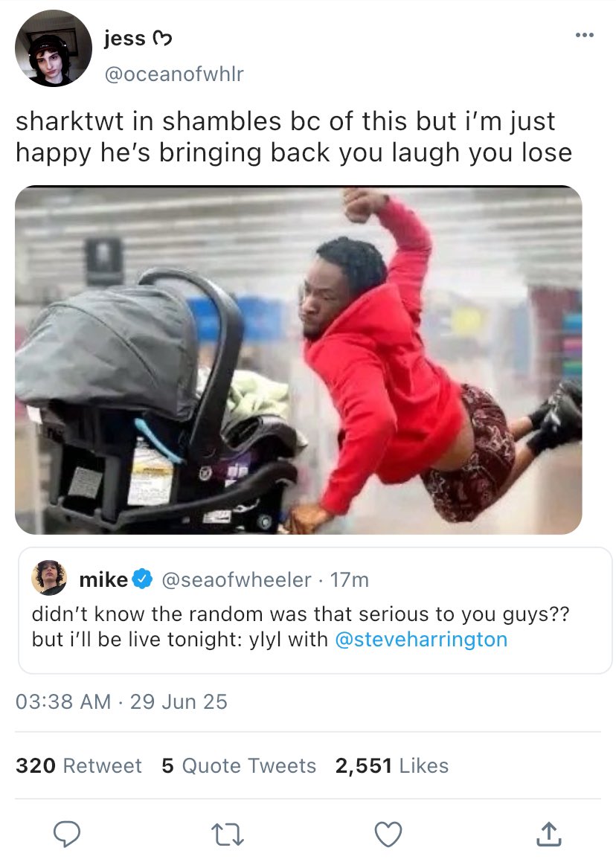Tap the share upload icon
Screen dimensions: 616x868
(548, 834)
